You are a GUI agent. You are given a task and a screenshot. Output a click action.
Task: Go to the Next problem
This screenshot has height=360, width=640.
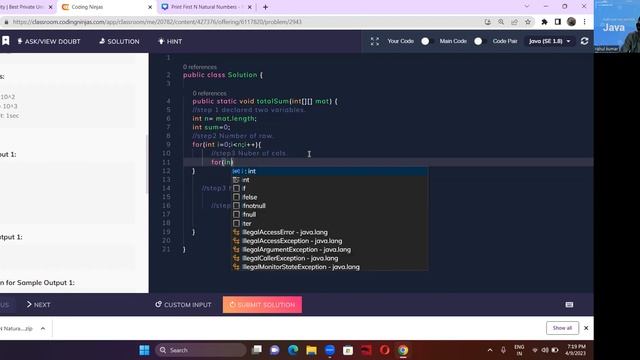pos(38,304)
